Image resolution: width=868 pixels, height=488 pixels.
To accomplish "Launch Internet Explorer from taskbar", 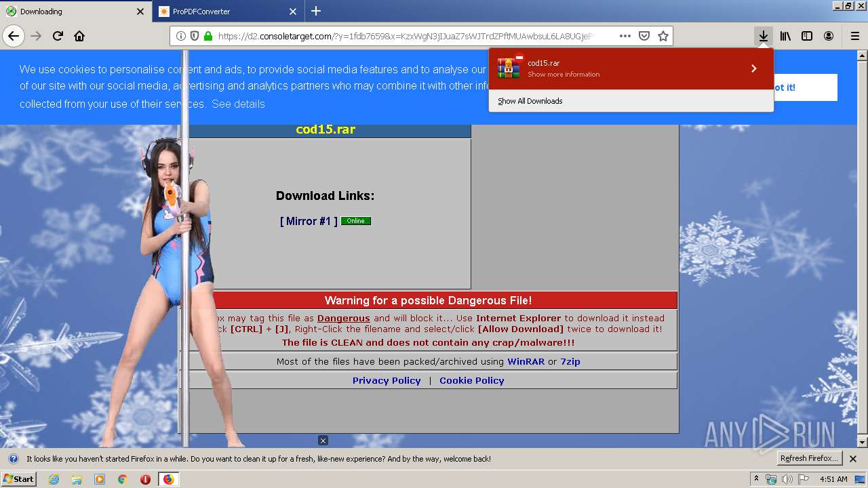I will tap(54, 479).
